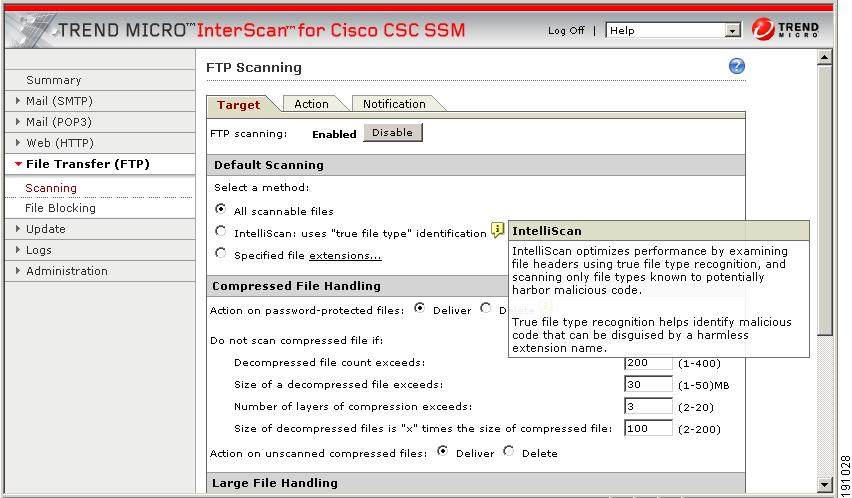Open the Help dropdown list
The width and height of the screenshot is (852, 498).
(673, 30)
